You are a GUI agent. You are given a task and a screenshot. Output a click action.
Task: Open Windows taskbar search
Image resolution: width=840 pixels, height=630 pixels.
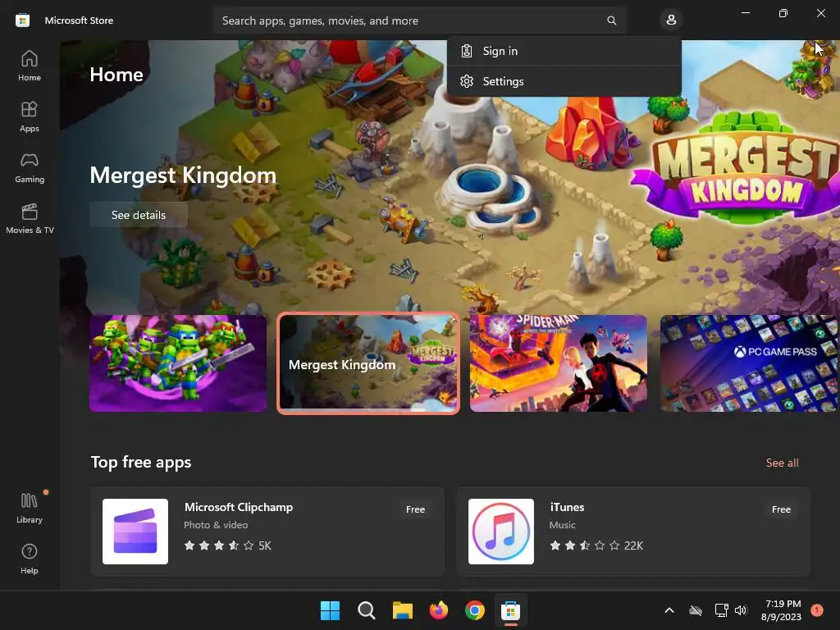pos(367,610)
